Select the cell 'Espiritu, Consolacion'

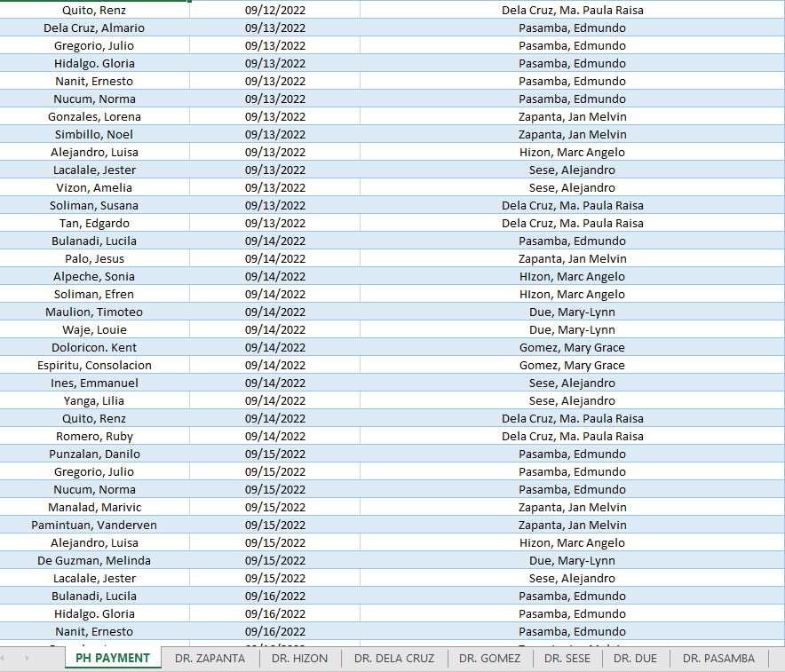pyautogui.click(x=94, y=365)
